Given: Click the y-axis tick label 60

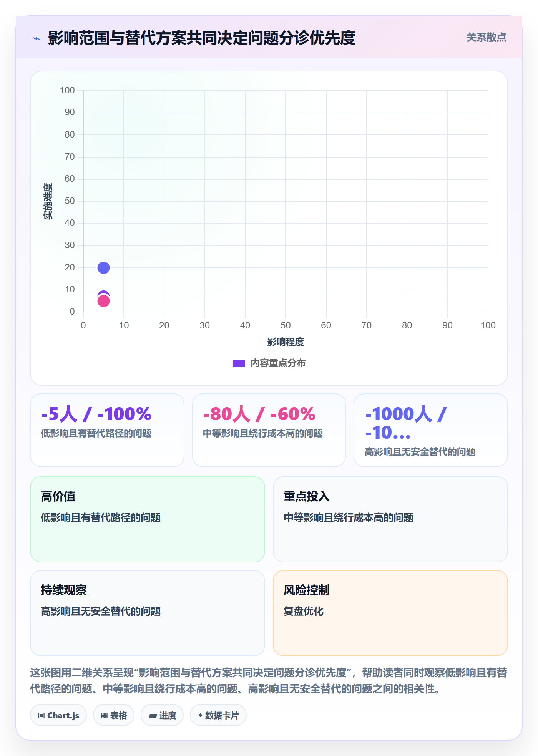Looking at the screenshot, I should tap(70, 179).
